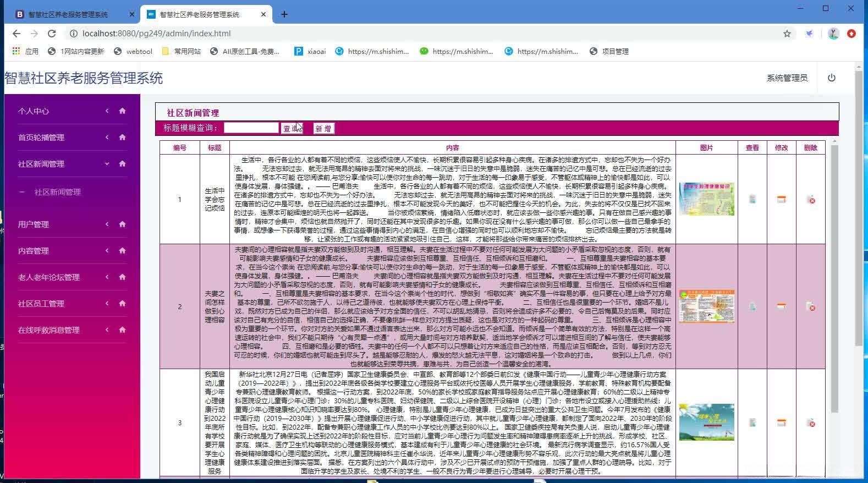The width and height of the screenshot is (868, 483).
Task: Expand 首页轮播管理 chevron
Action: (x=107, y=137)
